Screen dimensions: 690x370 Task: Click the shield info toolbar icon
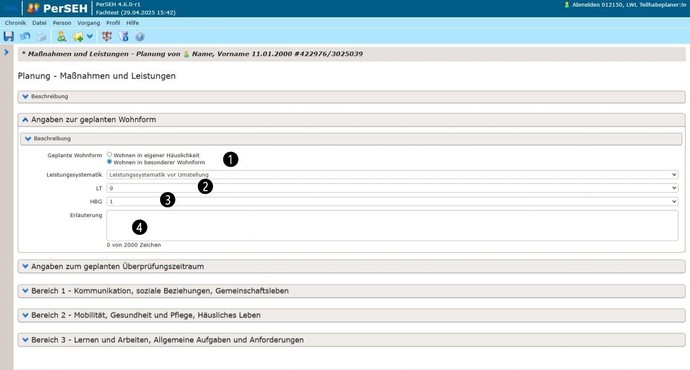coord(124,37)
